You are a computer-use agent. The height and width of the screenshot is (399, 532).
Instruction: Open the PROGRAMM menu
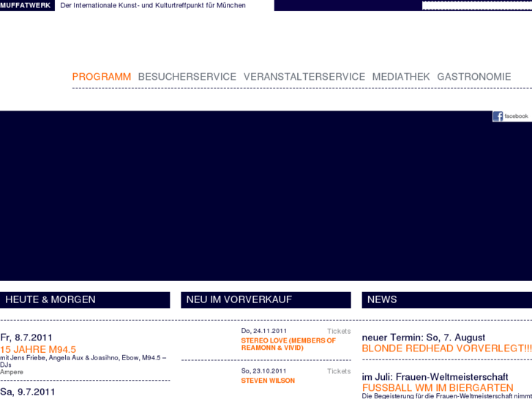click(102, 77)
